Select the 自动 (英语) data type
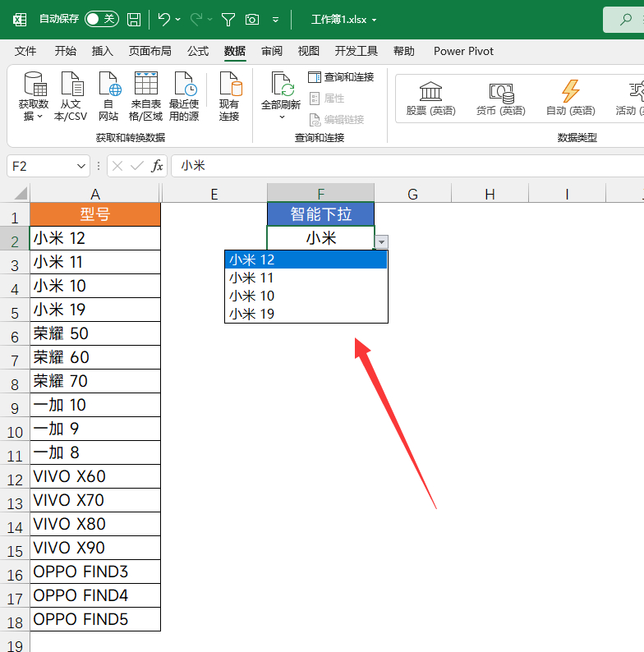The image size is (644, 652). pyautogui.click(x=570, y=99)
